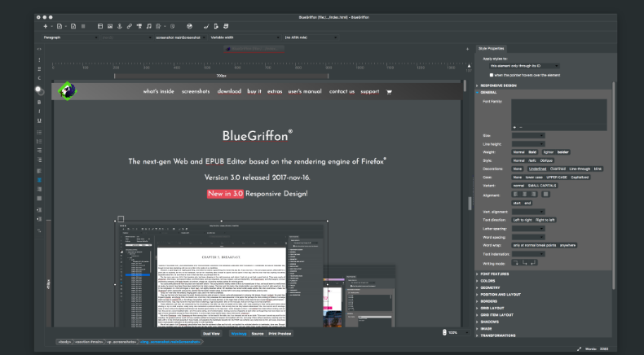Screen dimensions: 644x355
Task: Click the brush style icon in toolbar
Action: (206, 26)
